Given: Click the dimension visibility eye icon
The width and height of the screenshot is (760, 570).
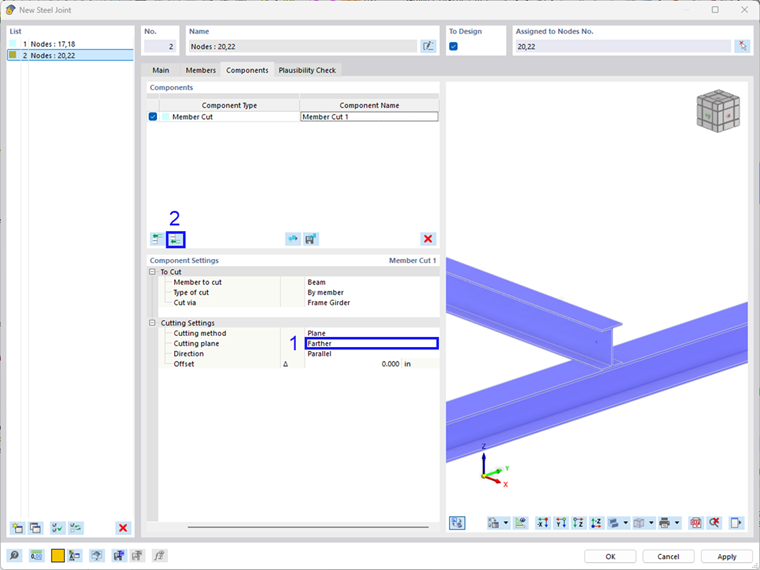Looking at the screenshot, I should 521,523.
